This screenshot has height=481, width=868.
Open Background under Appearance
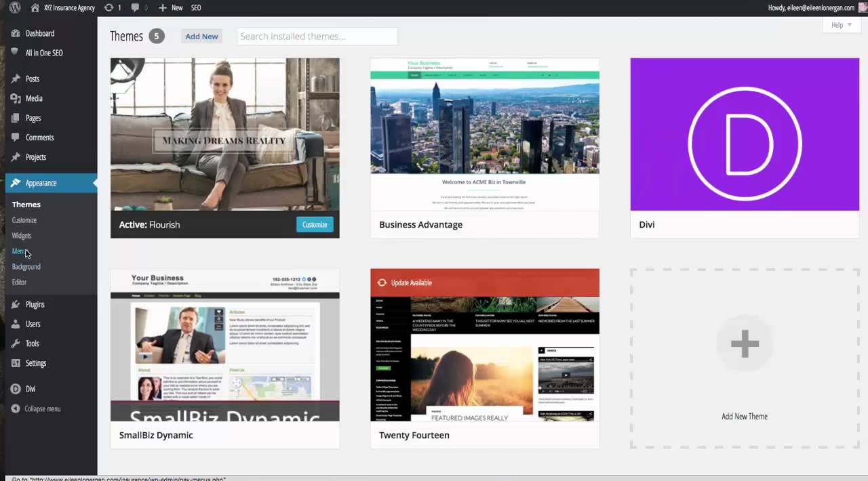pyautogui.click(x=26, y=267)
